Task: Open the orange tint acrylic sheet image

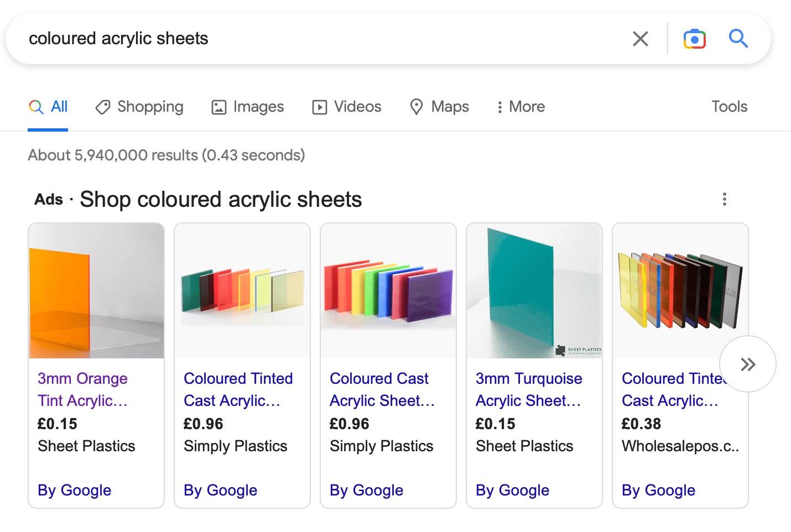Action: 96,291
